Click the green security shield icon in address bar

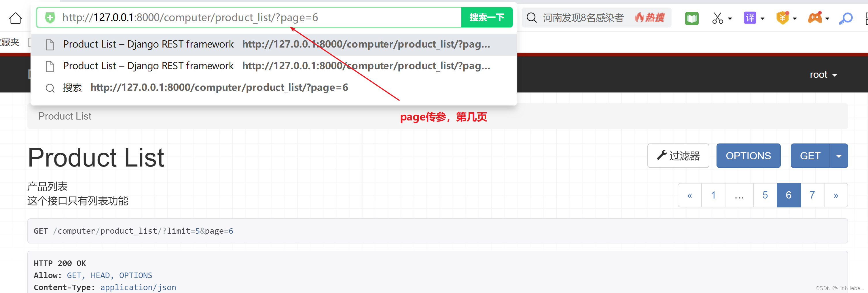click(50, 18)
